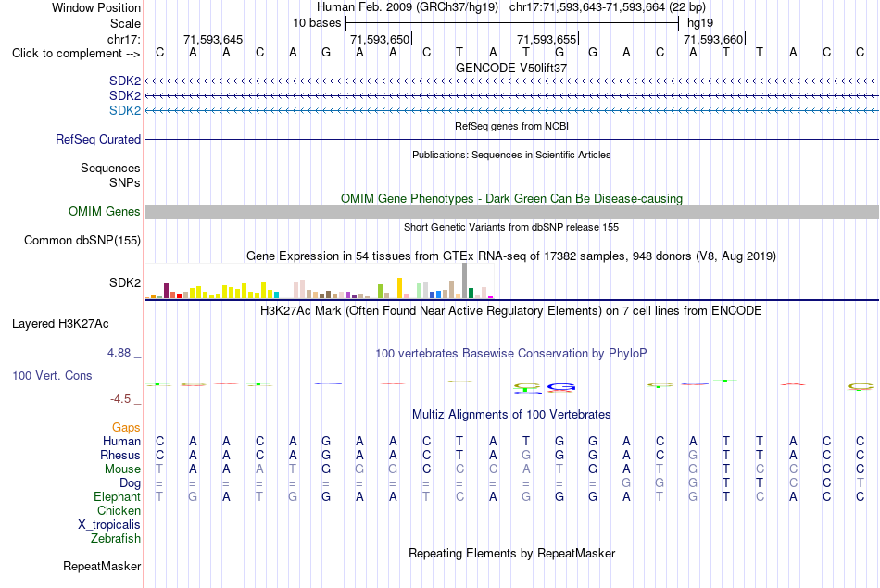Open the Multiz Alignments of 100 Vertebrates title
Viewport: 880px width, 588px height.
[x=511, y=415]
